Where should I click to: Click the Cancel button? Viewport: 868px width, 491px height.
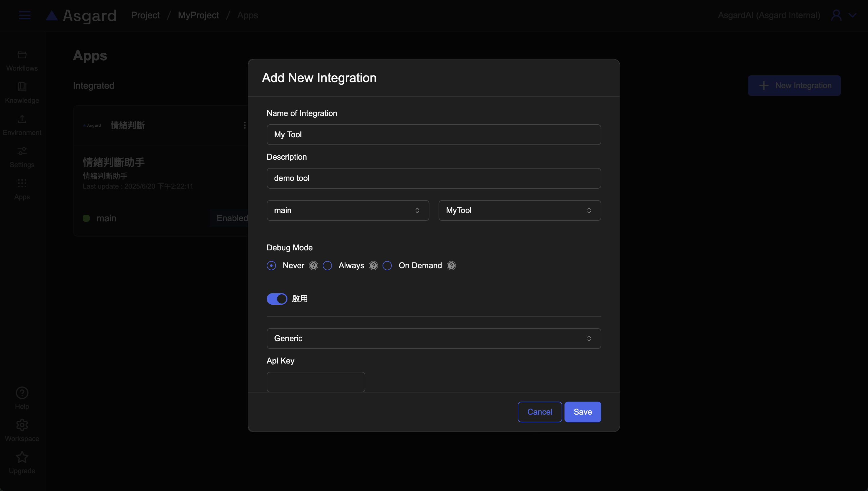539,412
